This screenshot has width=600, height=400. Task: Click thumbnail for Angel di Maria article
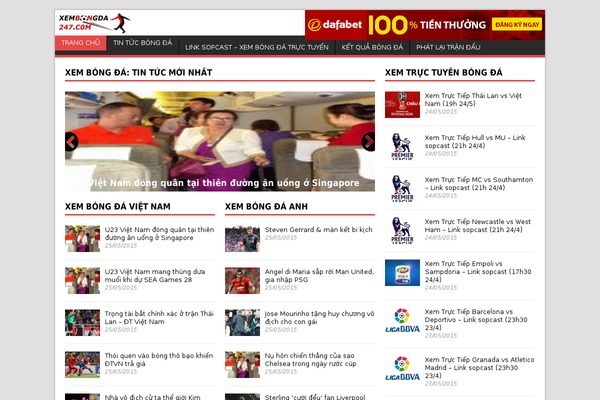242,281
